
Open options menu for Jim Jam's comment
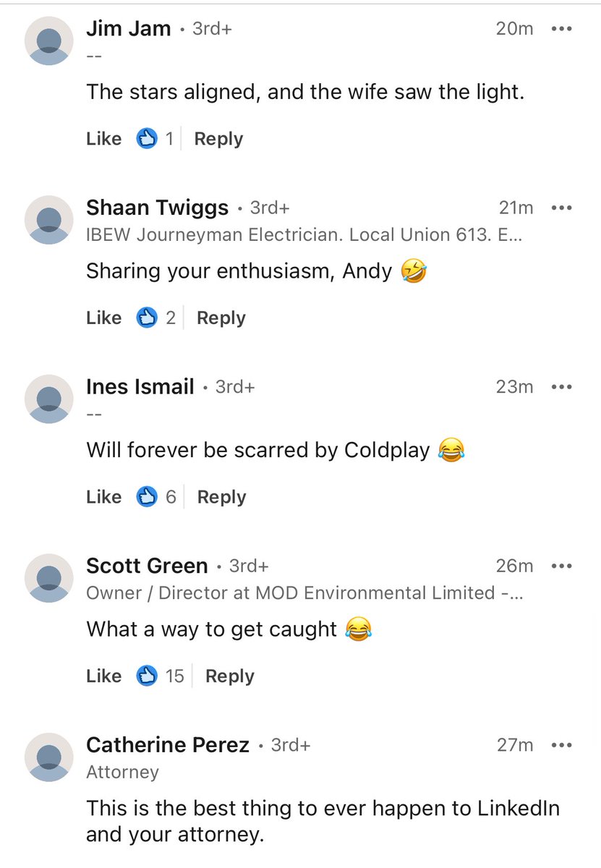561,29
